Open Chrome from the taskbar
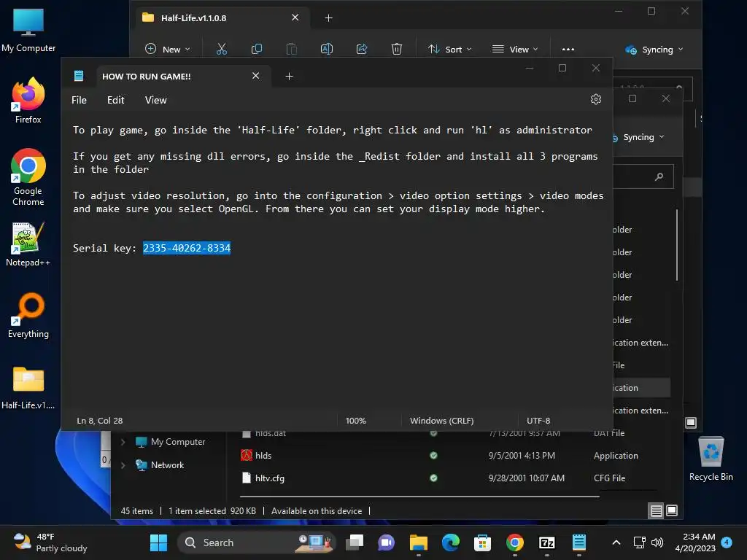This screenshot has height=560, width=747. point(514,542)
